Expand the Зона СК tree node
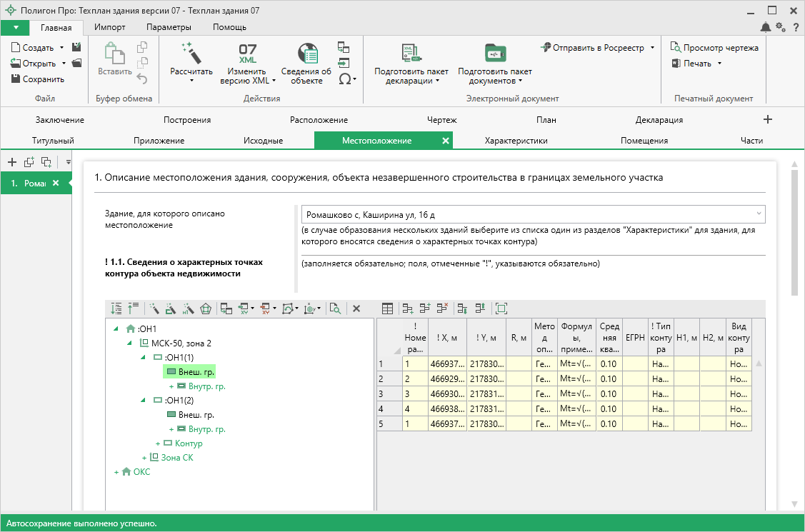805x532 pixels. pyautogui.click(x=144, y=458)
